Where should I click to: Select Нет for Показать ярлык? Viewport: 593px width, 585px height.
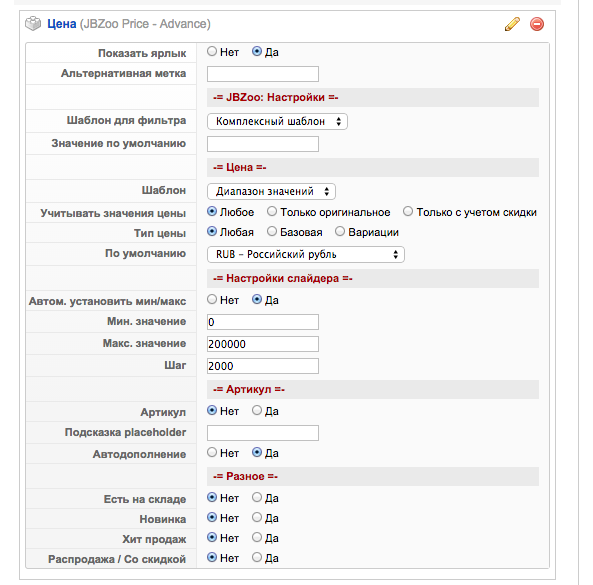tap(212, 51)
